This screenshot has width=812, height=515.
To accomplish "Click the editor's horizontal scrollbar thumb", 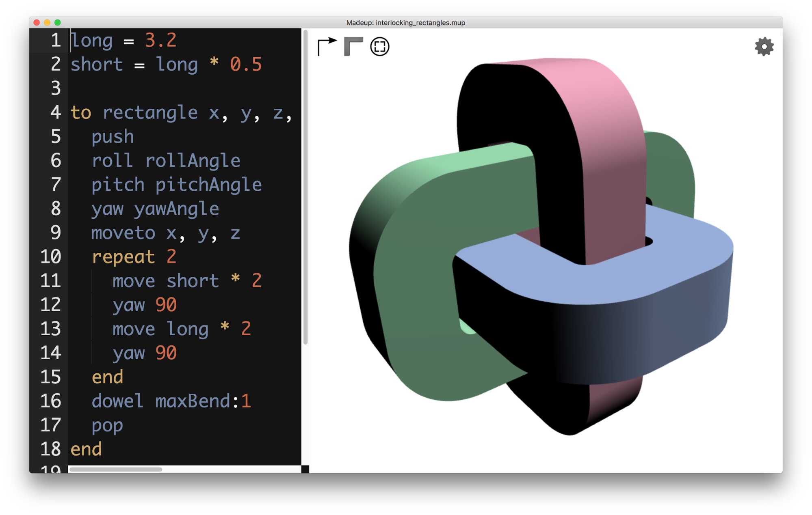I will click(x=116, y=470).
